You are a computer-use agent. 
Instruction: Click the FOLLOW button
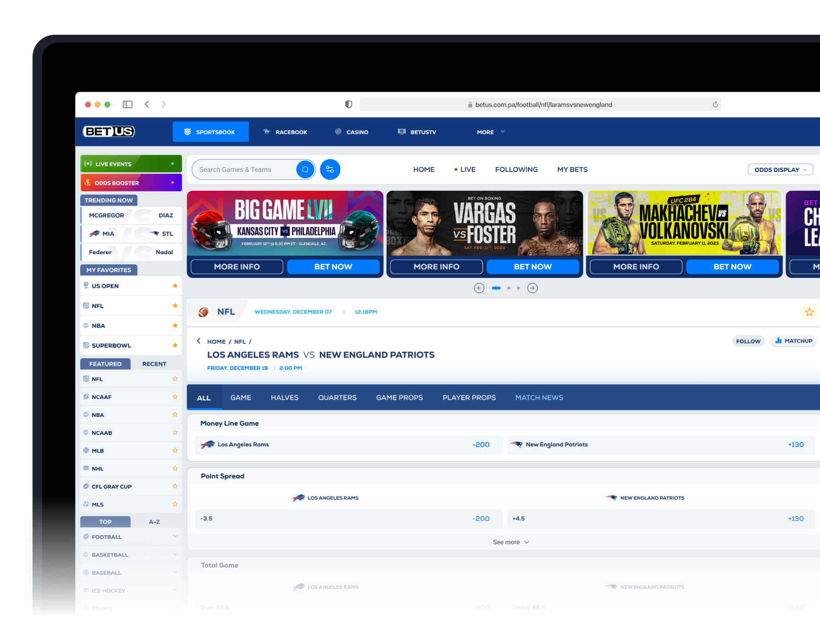coord(748,341)
